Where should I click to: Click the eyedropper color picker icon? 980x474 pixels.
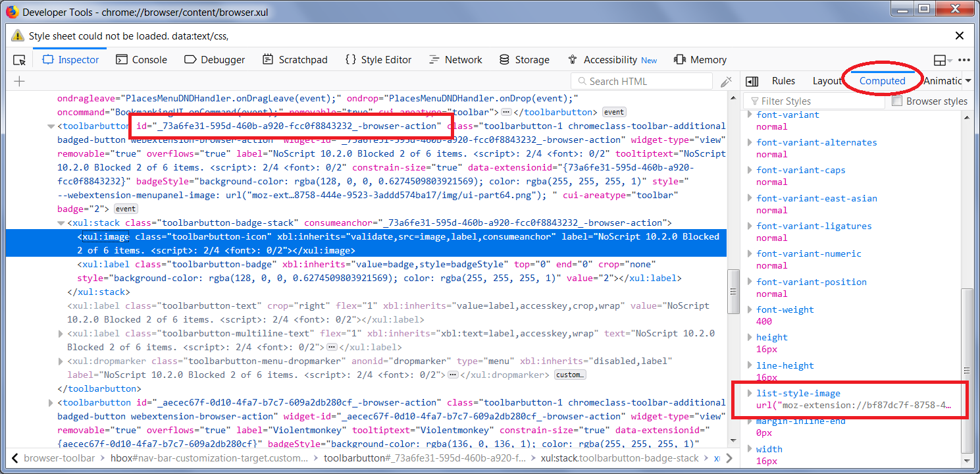726,82
